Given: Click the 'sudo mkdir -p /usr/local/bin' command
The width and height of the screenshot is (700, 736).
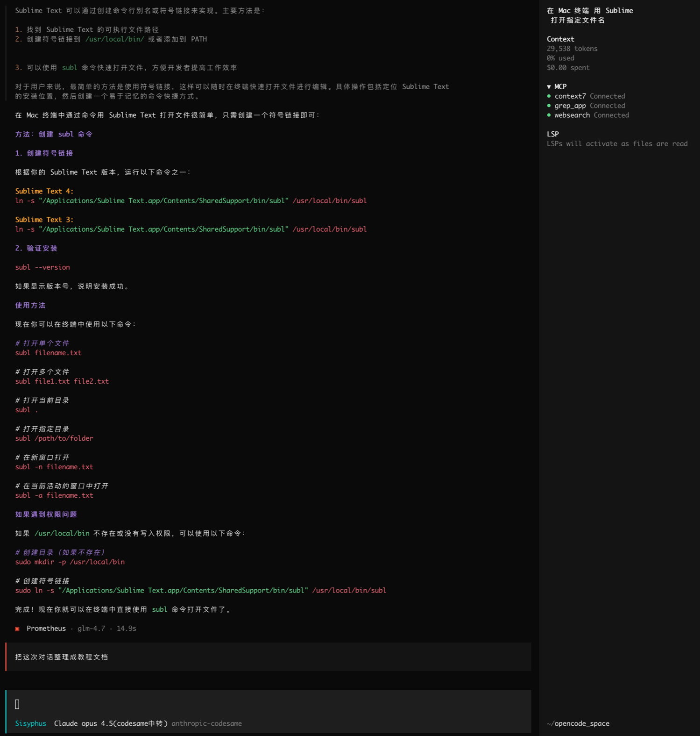Looking at the screenshot, I should click(x=70, y=562).
